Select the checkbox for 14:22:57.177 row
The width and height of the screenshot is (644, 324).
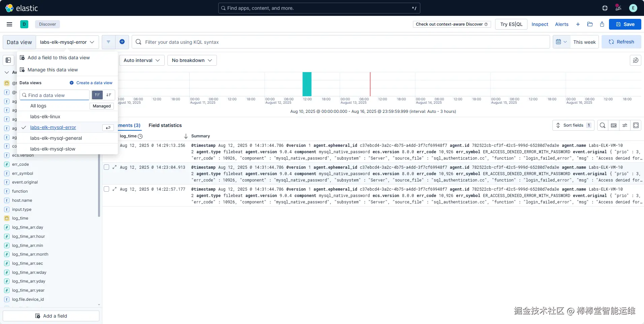[x=106, y=189]
